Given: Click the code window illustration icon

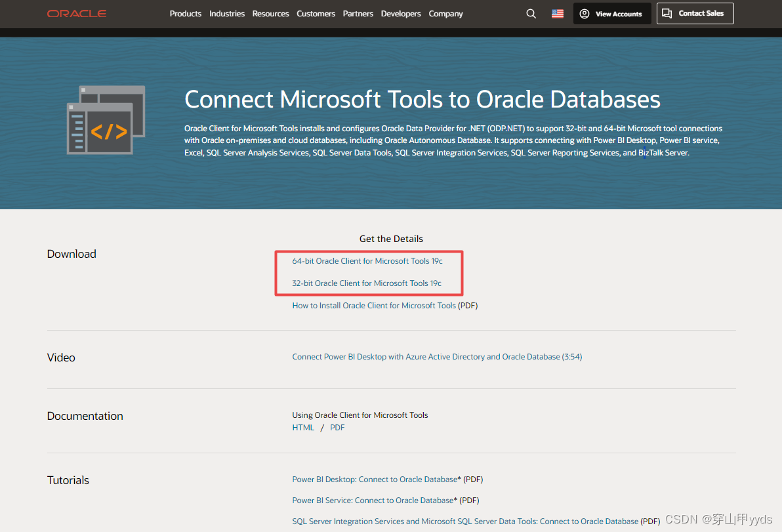Looking at the screenshot, I should [x=106, y=120].
